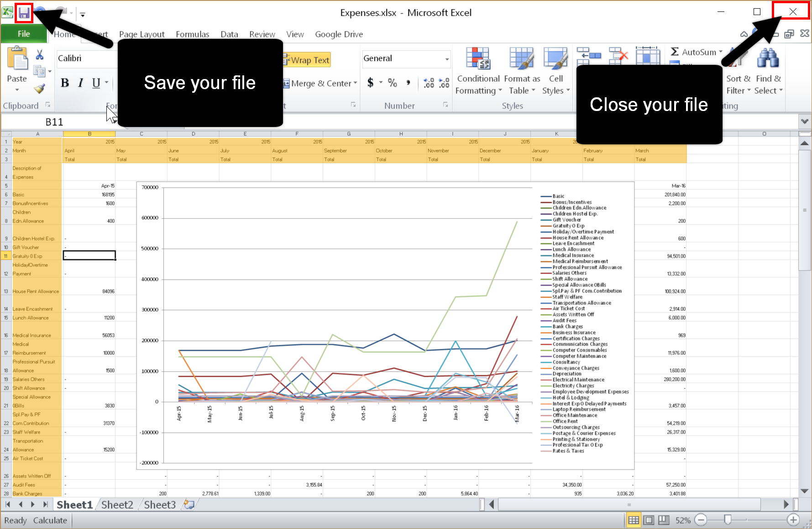Zoom out with the minus button
Viewport: 812px width, 529px height.
(702, 520)
